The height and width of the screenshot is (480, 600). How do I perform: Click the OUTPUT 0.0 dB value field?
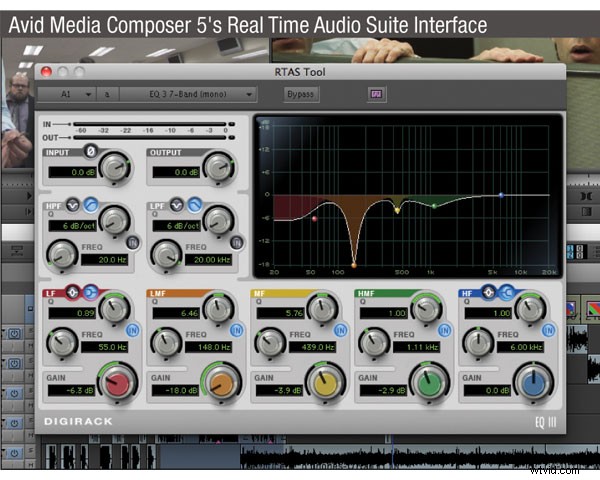pos(176,172)
